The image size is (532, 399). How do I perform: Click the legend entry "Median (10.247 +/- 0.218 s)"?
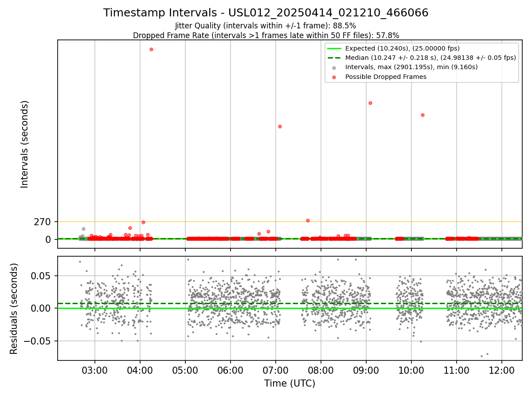[430, 58]
